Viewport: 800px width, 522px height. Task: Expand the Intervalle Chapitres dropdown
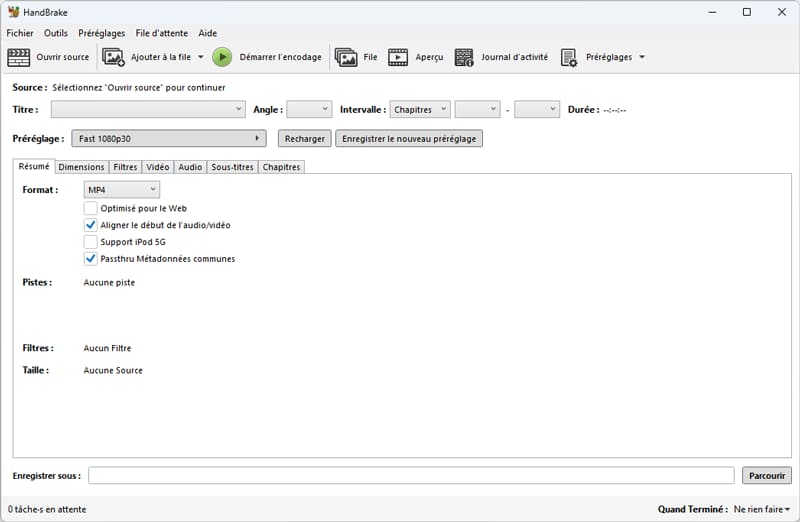click(x=420, y=110)
